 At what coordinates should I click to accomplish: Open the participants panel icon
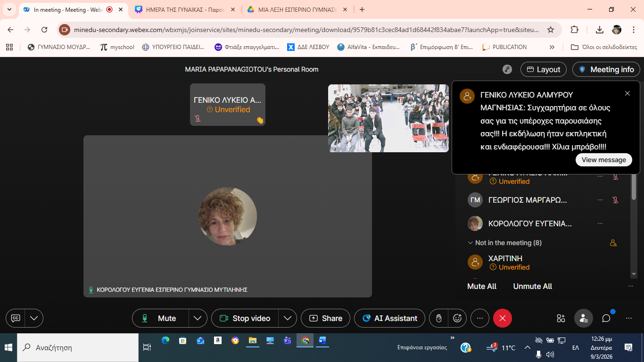(583, 318)
